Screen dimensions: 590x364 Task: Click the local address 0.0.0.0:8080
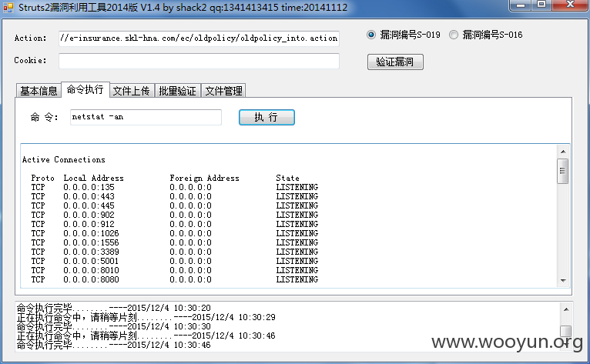coord(91,279)
